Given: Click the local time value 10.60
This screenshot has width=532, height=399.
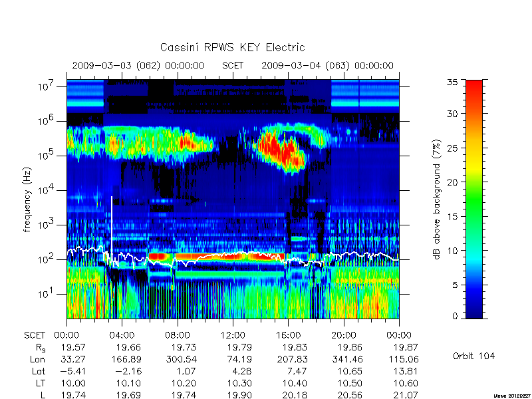Looking at the screenshot, I should (x=406, y=384).
